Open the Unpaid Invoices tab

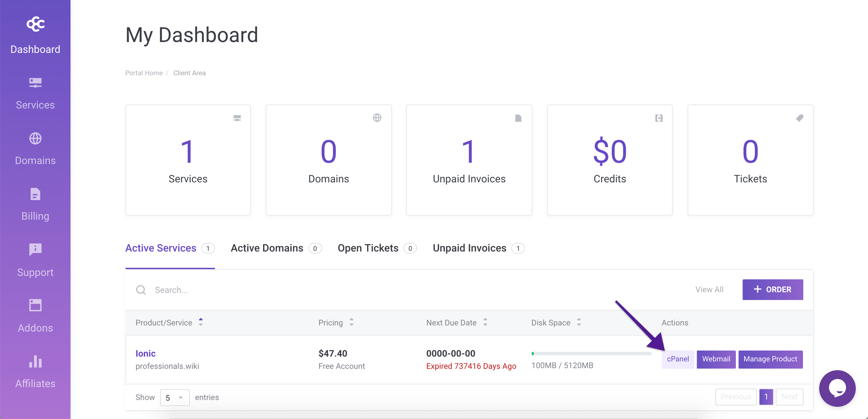click(x=469, y=248)
